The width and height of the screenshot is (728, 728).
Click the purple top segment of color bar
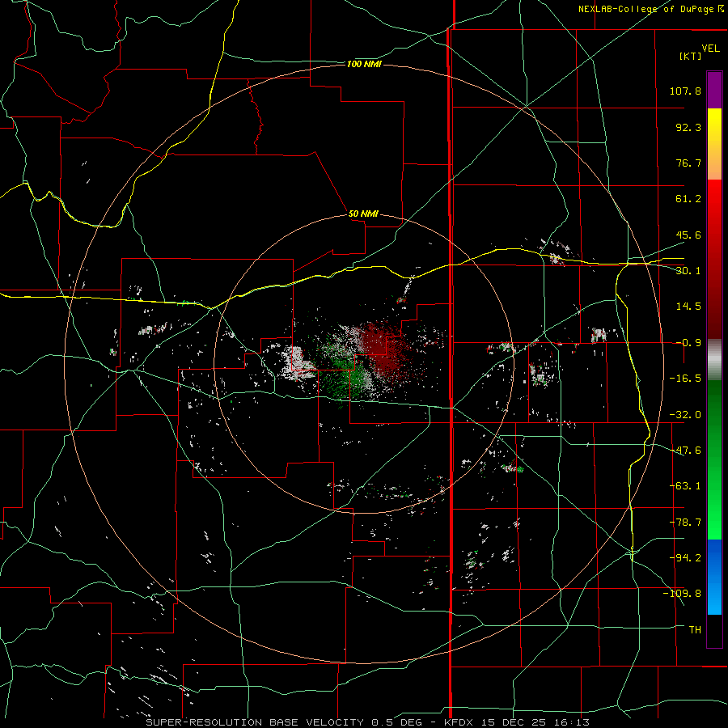[714, 90]
